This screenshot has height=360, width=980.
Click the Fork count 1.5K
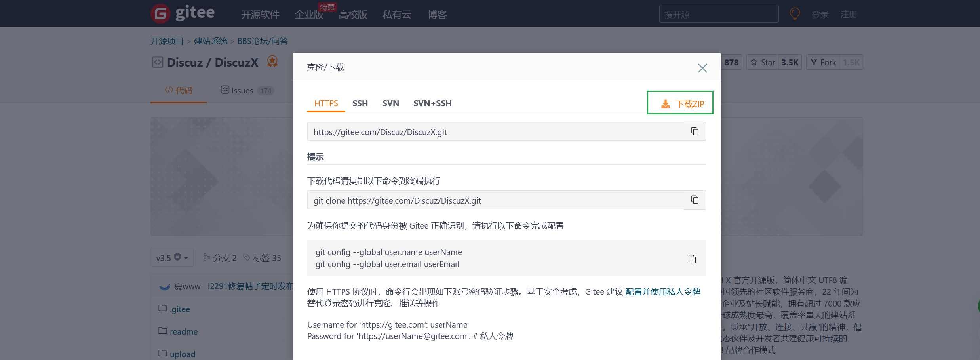click(851, 62)
